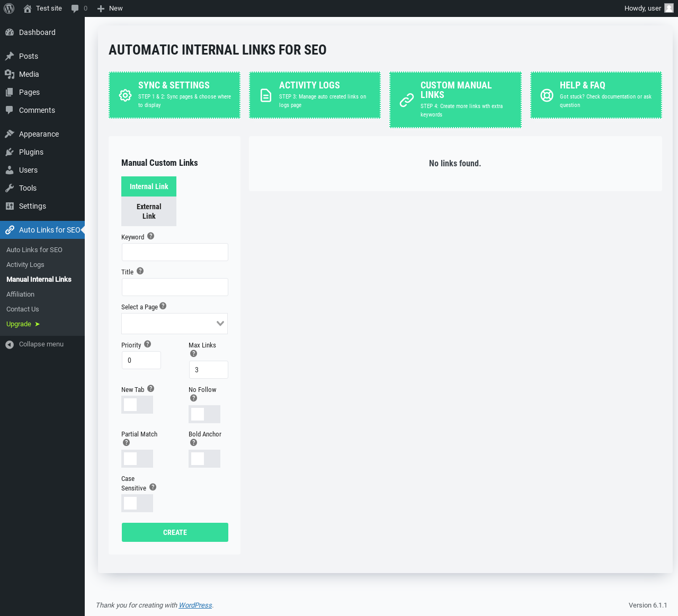678x616 pixels.
Task: Click the user avatar in top bar
Action: pyautogui.click(x=669, y=8)
